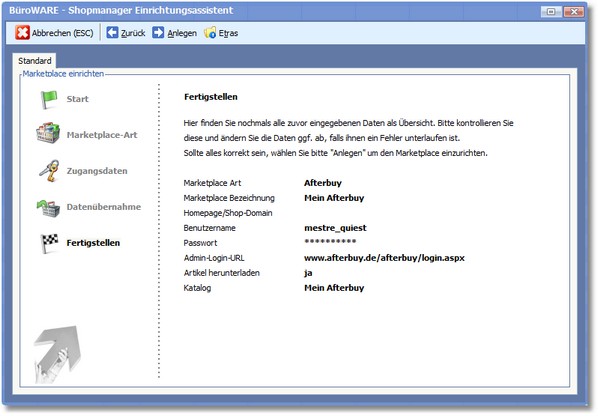This screenshot has width=598, height=416.
Task: Select the Datenübernahme basket icon
Action: click(48, 208)
